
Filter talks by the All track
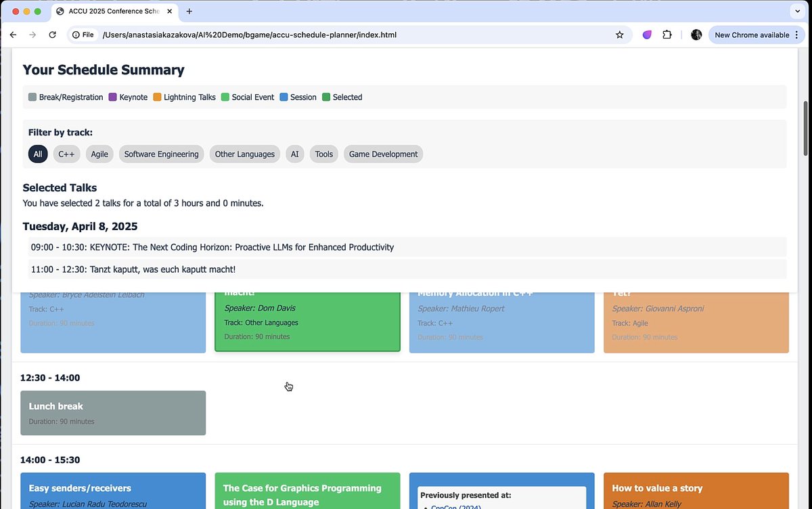[38, 154]
